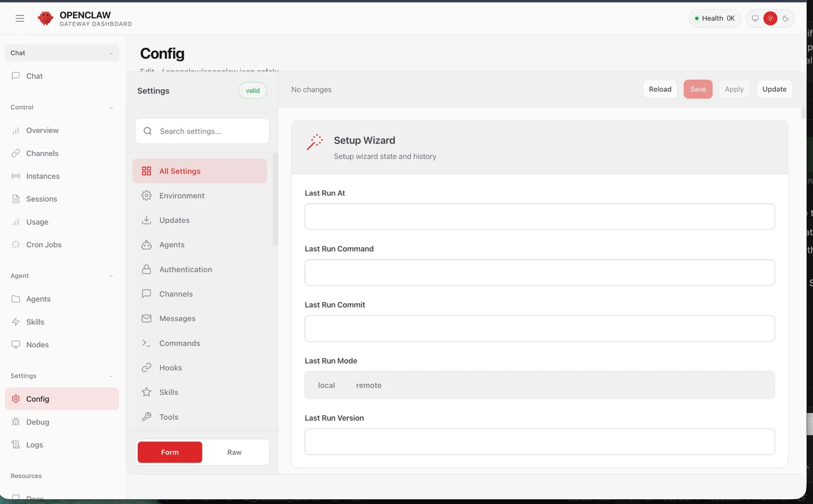Open Messages settings category
The image size is (813, 504).
[200, 318]
